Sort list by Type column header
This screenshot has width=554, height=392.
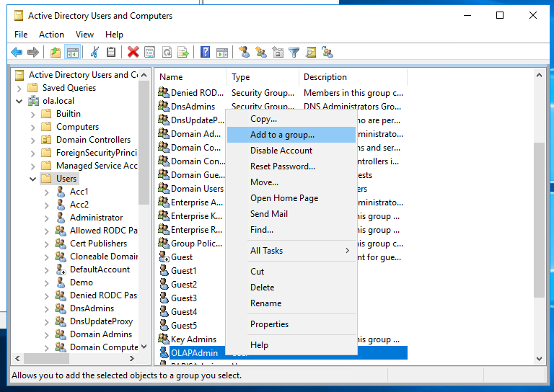(263, 77)
